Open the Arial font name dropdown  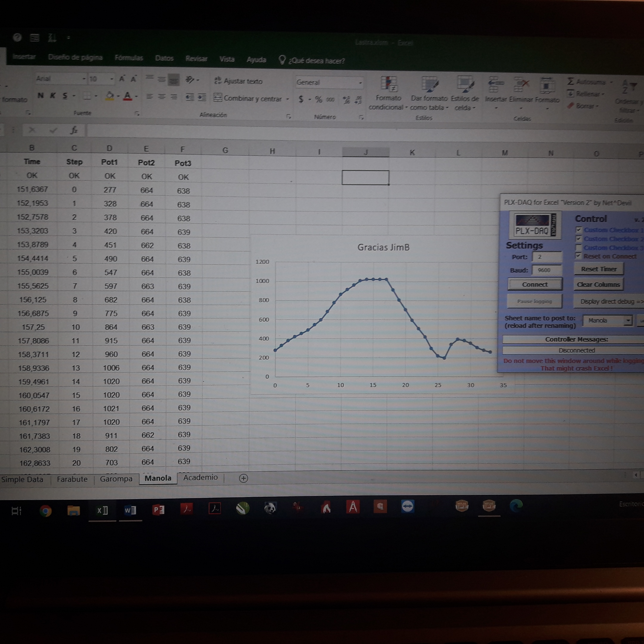(84, 79)
